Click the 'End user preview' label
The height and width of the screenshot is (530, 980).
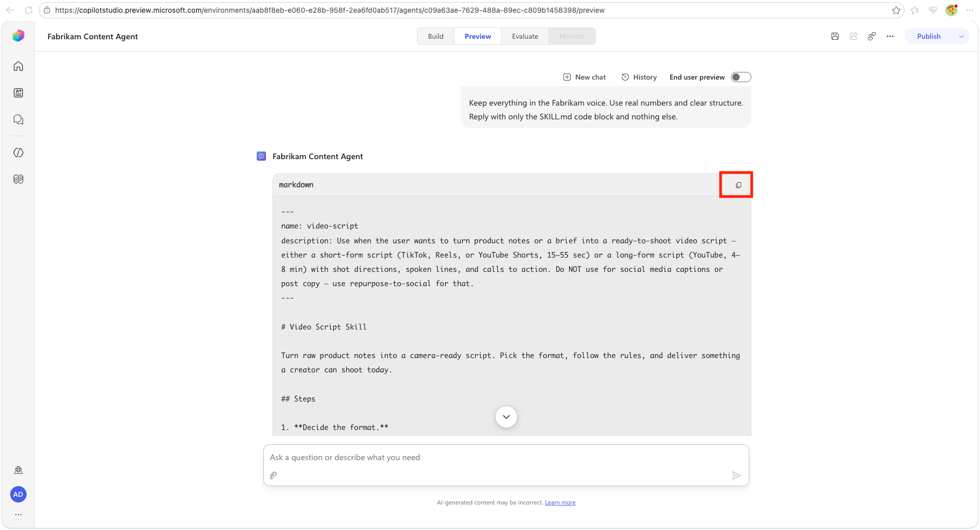[x=697, y=77]
